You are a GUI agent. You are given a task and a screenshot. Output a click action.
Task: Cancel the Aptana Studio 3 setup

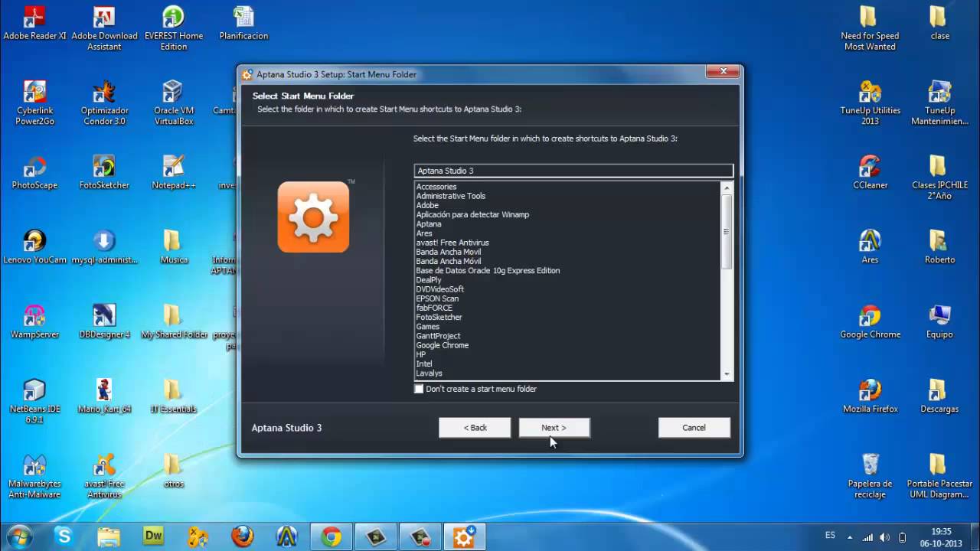694,428
